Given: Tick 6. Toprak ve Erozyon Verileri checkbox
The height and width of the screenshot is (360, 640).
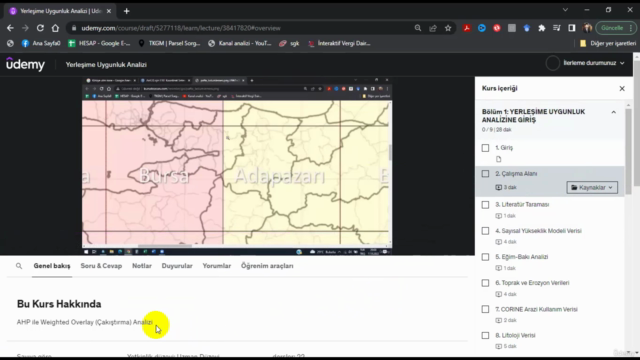Looking at the screenshot, I should (485, 283).
